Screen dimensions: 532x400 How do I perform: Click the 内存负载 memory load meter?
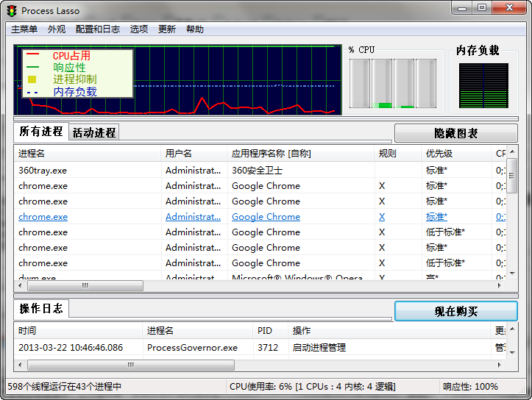(x=483, y=85)
